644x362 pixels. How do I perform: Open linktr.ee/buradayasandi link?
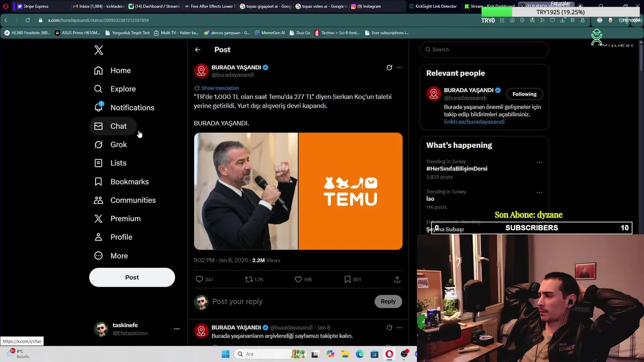tap(474, 122)
